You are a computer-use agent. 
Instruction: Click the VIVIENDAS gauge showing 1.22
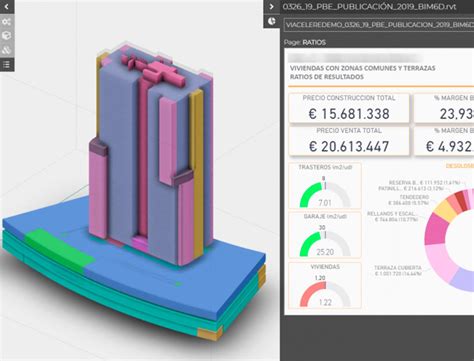coord(325,285)
